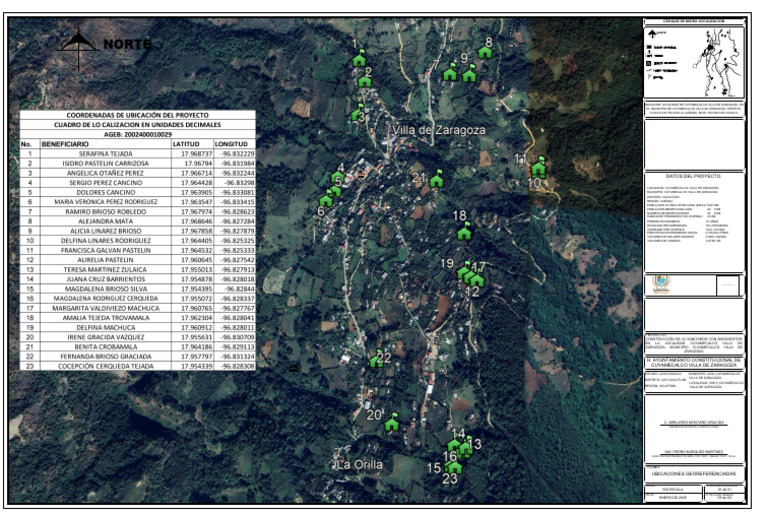768x512 pixels.
Task: Click the NORTE label text
Action: coord(127,44)
